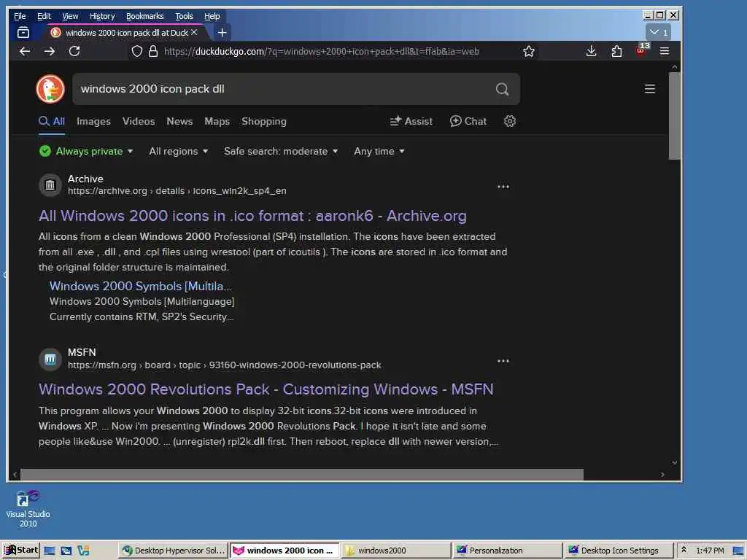
Task: Expand Safe search: moderate dropdown
Action: coord(281,152)
